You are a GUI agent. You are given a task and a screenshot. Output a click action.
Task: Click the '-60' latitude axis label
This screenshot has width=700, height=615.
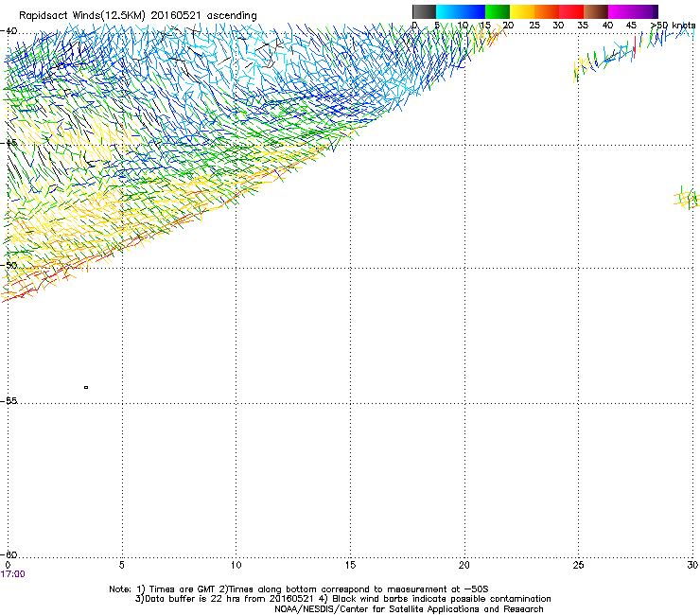coord(9,554)
